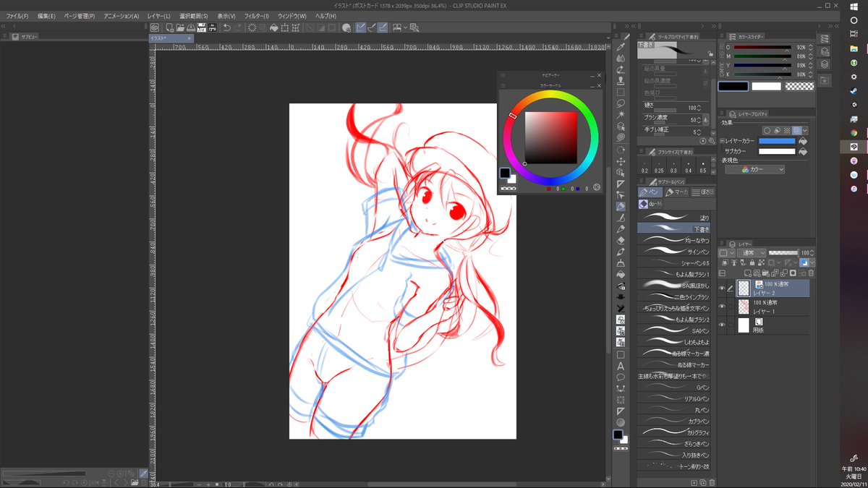Image resolution: width=868 pixels, height=488 pixels.
Task: Adjust 手ブレ補正 stabilization stepper
Action: (x=699, y=132)
